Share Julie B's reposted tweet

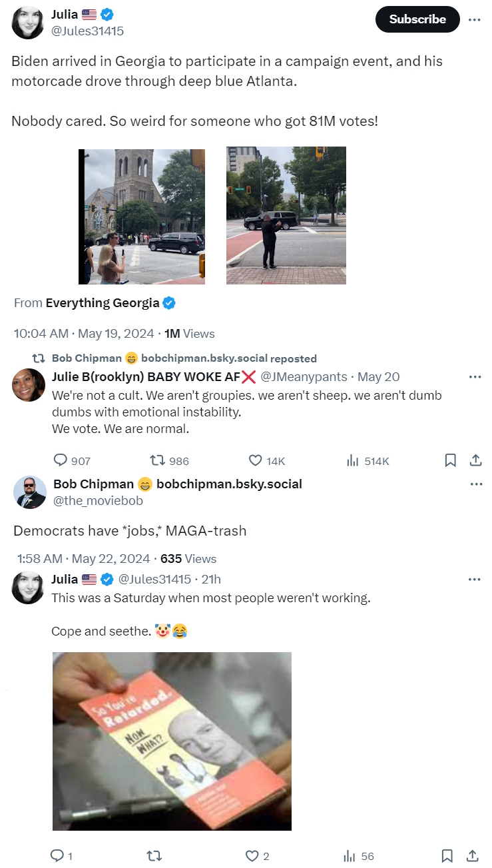click(475, 460)
